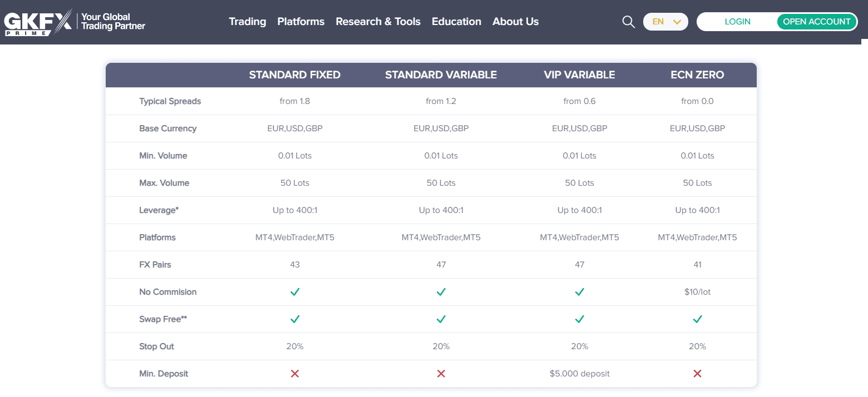This screenshot has width=868, height=397.
Task: Open the Trading menu
Action: pyautogui.click(x=247, y=22)
